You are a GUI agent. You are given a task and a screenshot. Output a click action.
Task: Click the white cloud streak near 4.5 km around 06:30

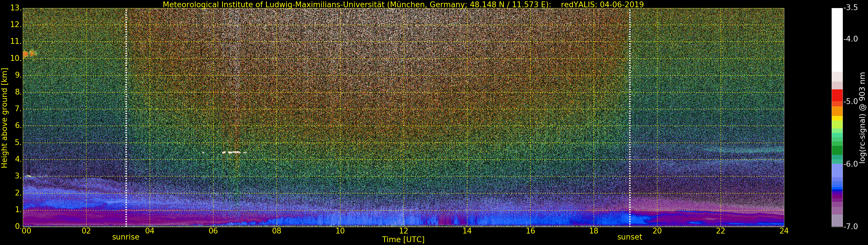tap(235, 152)
